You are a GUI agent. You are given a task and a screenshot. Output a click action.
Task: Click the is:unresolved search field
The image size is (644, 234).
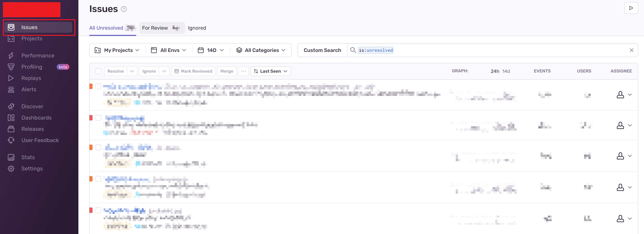(492, 50)
